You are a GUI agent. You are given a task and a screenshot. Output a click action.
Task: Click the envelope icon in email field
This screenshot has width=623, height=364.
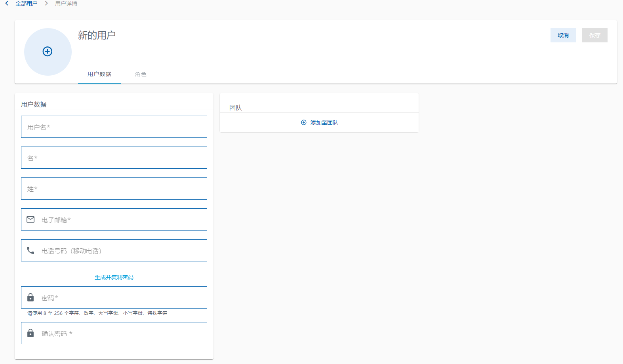tap(30, 219)
